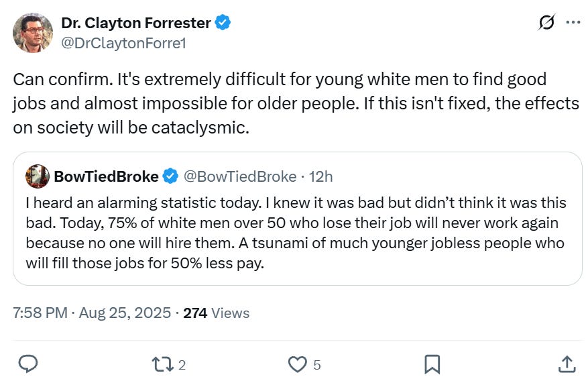This screenshot has height=379, width=588.
Task: Click BowTiedBroke's small avatar in quoted tweet
Action: tap(38, 176)
